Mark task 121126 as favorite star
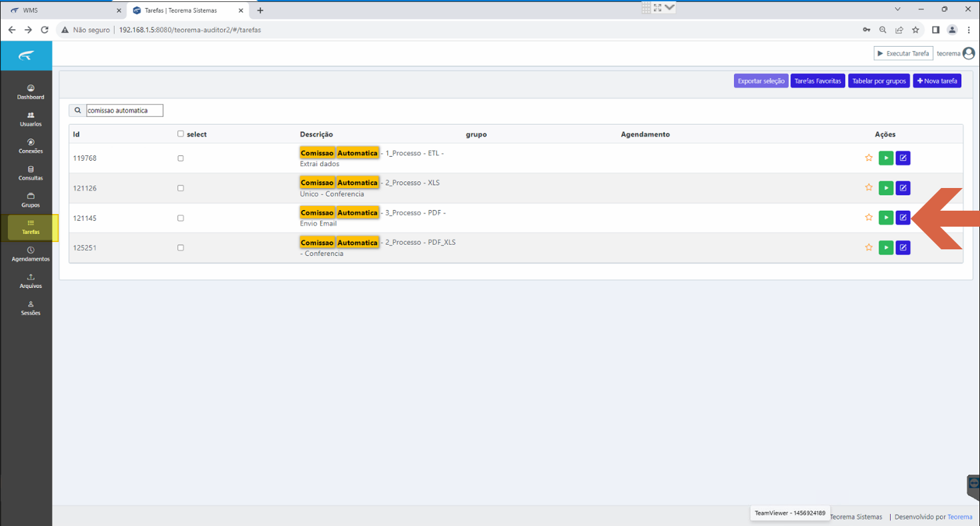The width and height of the screenshot is (980, 526). point(869,187)
